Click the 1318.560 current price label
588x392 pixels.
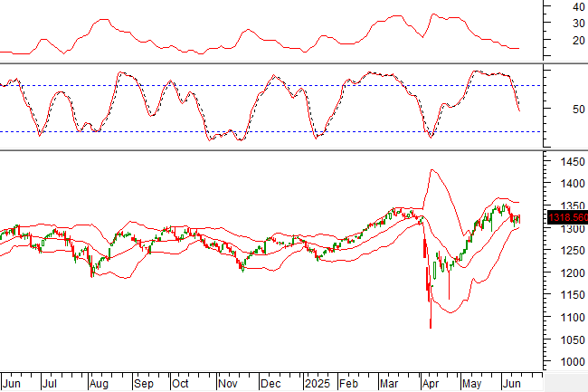click(567, 217)
